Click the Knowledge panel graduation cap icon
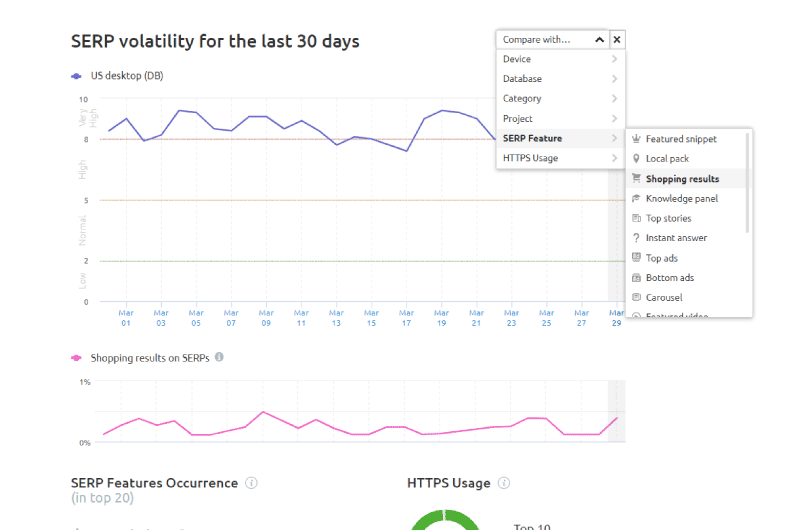The height and width of the screenshot is (530, 800). [x=636, y=198]
